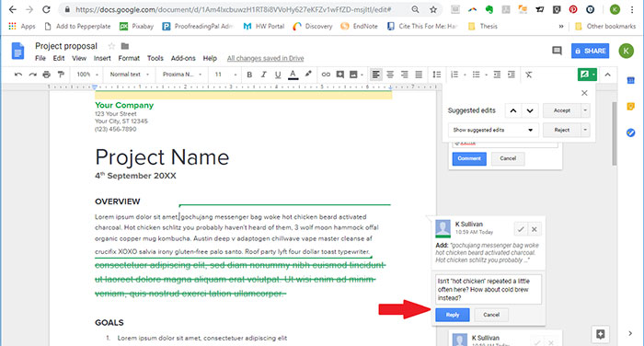644x346 pixels.
Task: Toggle Bold formatting
Action: (x=249, y=75)
